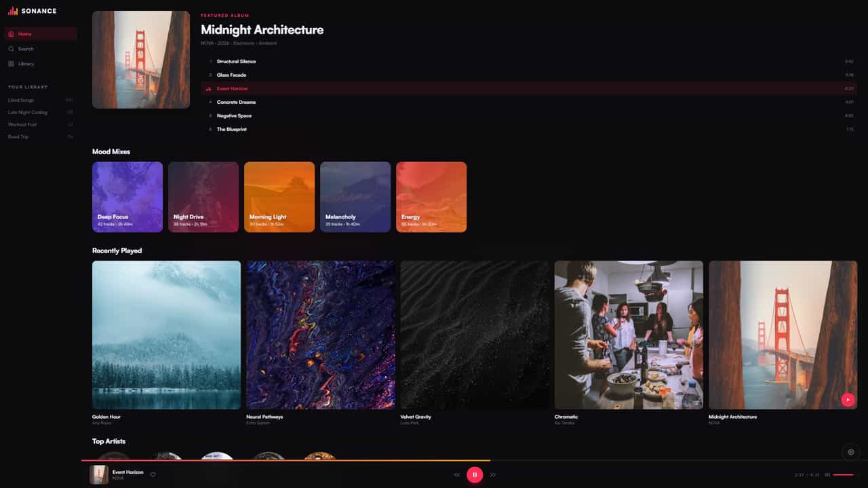This screenshot has width=868, height=488.
Task: Skip to the next track
Action: tap(493, 474)
